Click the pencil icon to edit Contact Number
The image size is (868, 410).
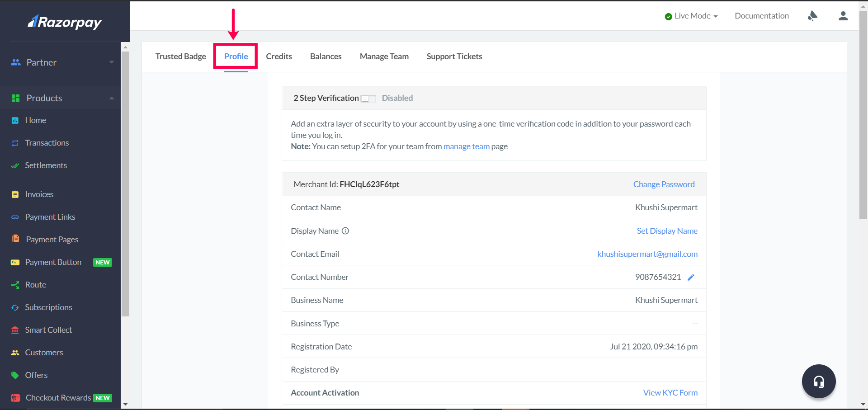[691, 278]
